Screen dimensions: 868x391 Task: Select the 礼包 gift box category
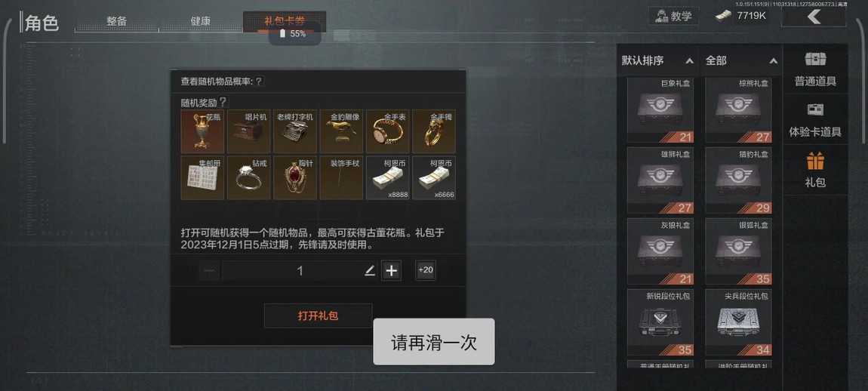[x=815, y=170]
